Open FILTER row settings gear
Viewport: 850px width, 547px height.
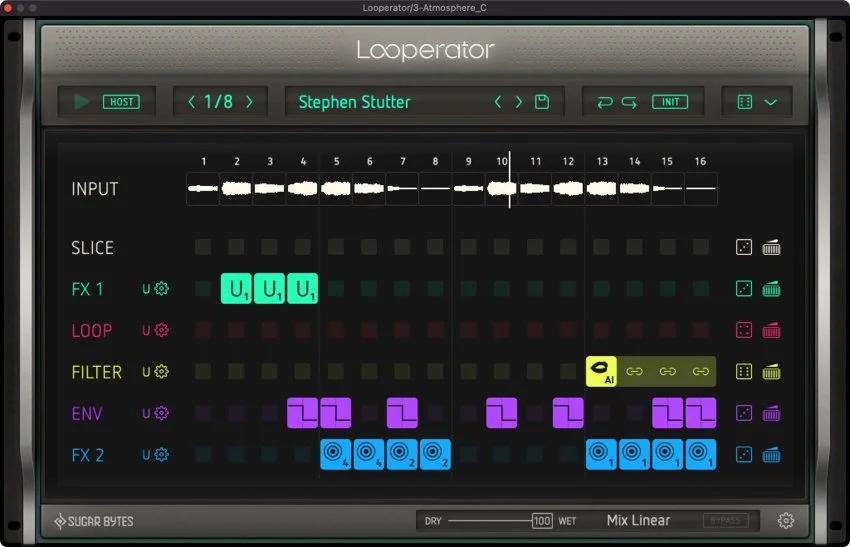coord(162,371)
